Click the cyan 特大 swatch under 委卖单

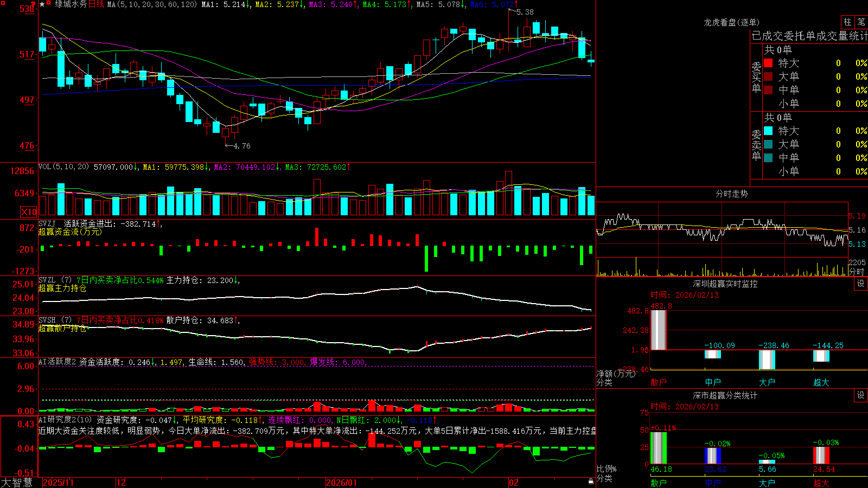pyautogui.click(x=768, y=131)
